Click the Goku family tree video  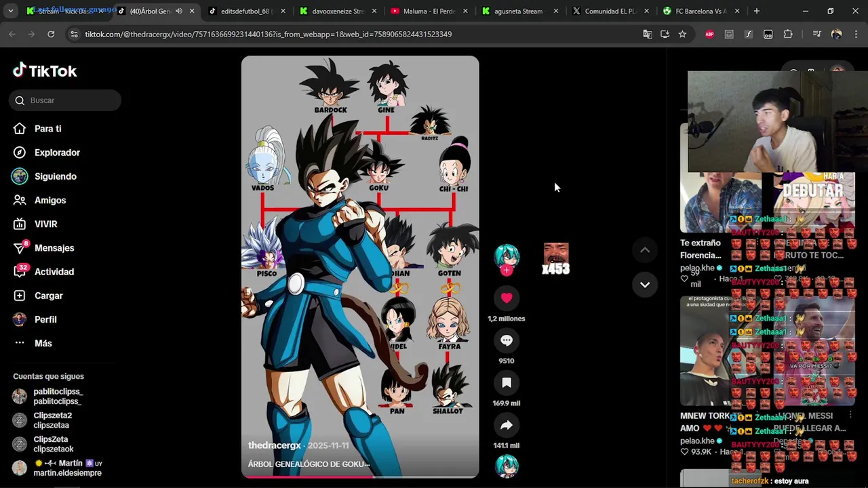(x=360, y=266)
